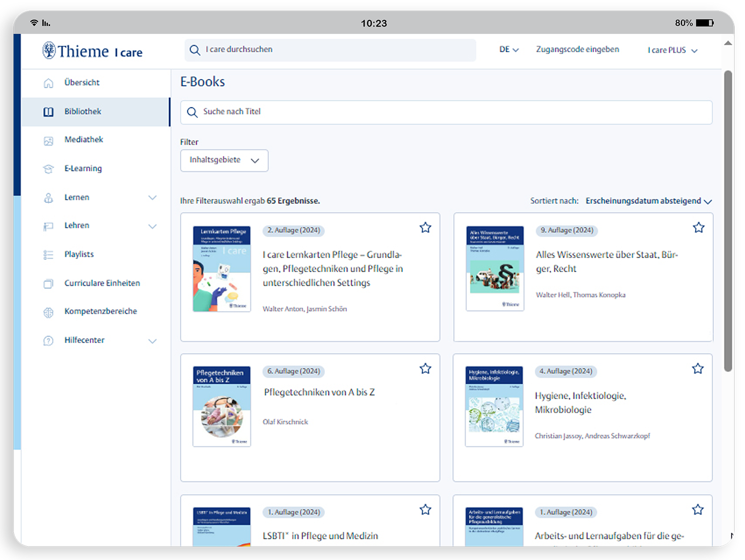Click the Playlists list icon
Viewport: 745px width, 560px height.
[48, 255]
